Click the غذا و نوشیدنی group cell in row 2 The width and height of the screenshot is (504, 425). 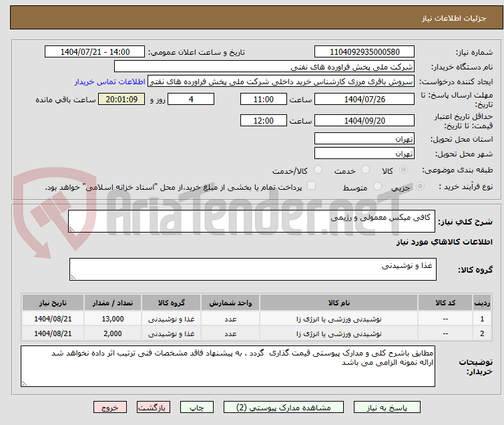click(172, 333)
